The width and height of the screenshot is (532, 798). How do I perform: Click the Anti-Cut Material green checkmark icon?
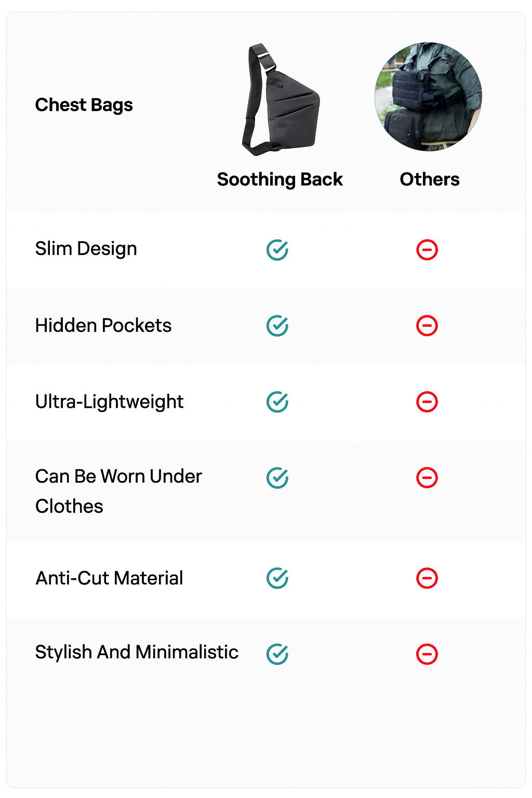coord(277,578)
